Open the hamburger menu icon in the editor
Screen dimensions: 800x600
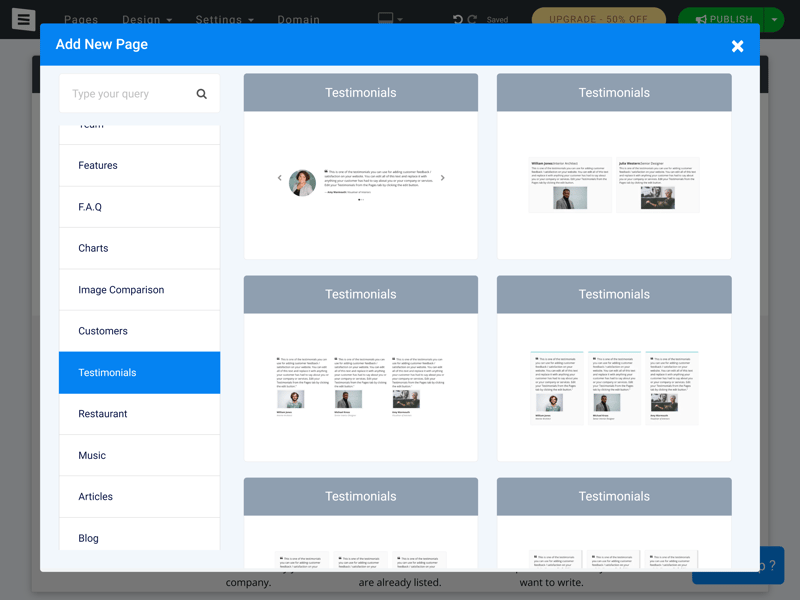pos(23,19)
